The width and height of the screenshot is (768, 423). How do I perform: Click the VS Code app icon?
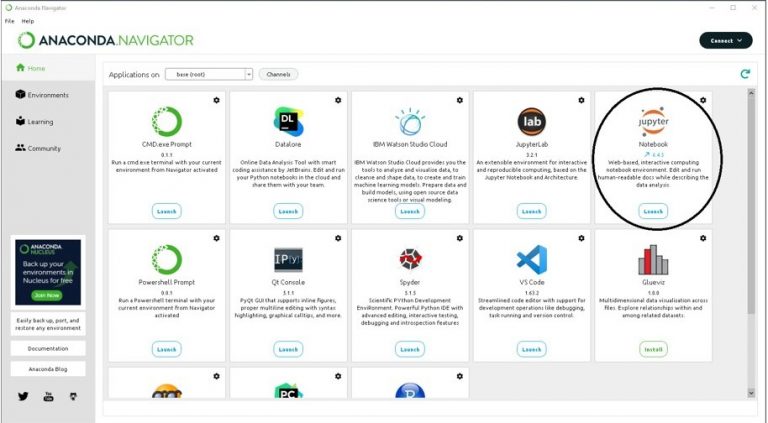[x=531, y=260]
